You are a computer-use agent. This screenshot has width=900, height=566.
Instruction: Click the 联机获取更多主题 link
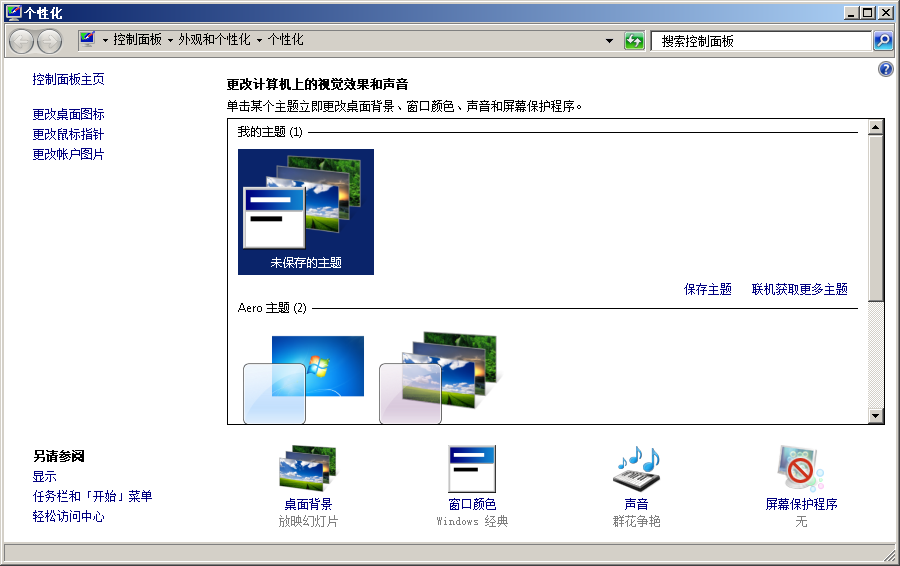click(x=799, y=289)
